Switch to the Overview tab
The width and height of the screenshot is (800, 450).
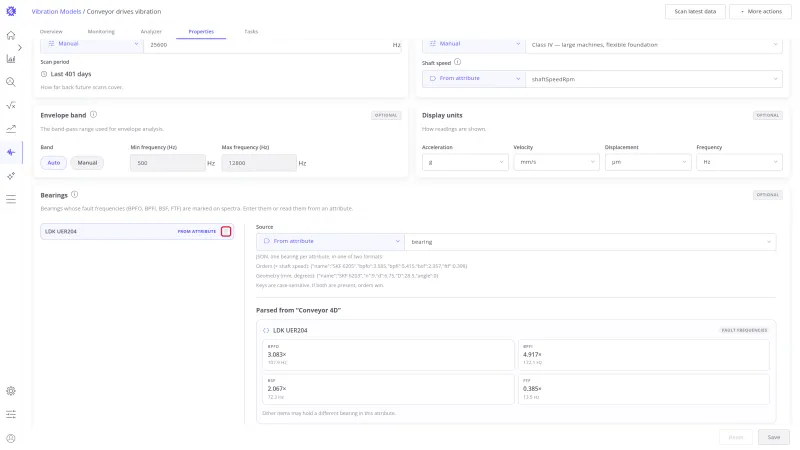click(51, 32)
